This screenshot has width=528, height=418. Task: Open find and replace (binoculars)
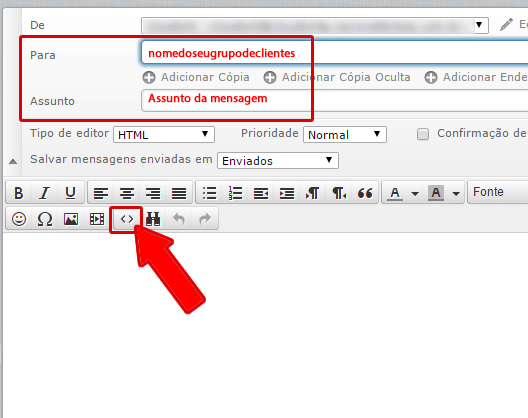(153, 219)
